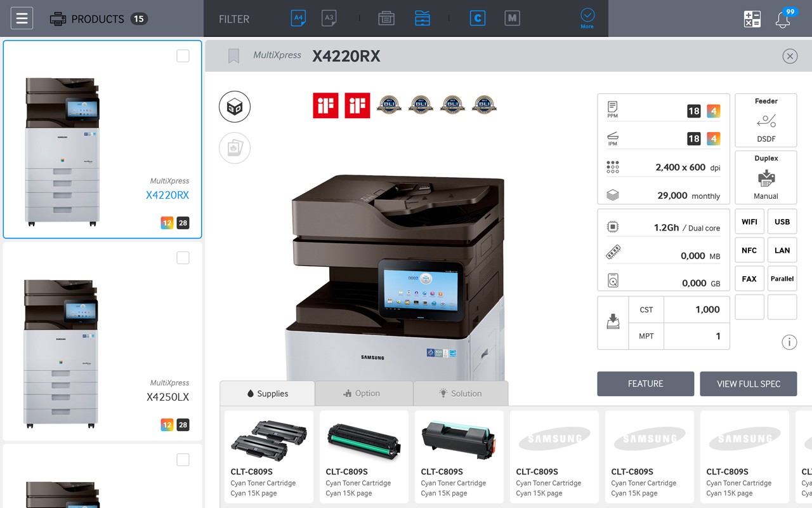812x508 pixels.
Task: Select the A4 paper size filter
Action: point(298,18)
